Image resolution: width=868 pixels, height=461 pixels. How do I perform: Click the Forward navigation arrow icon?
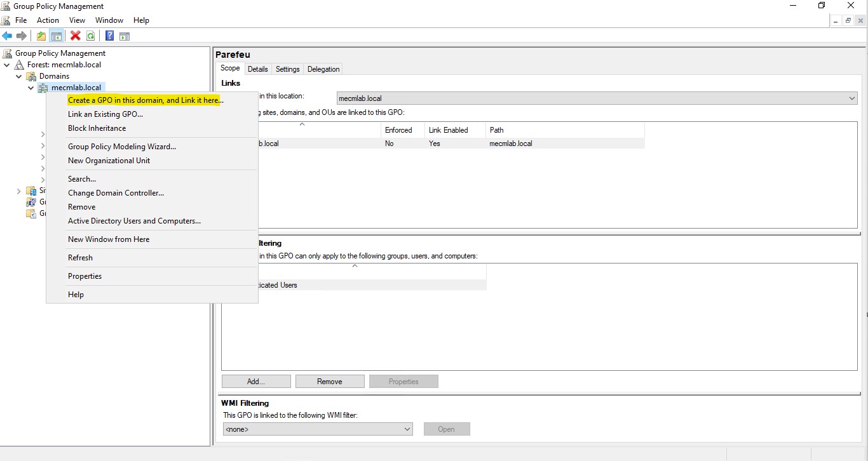click(21, 36)
